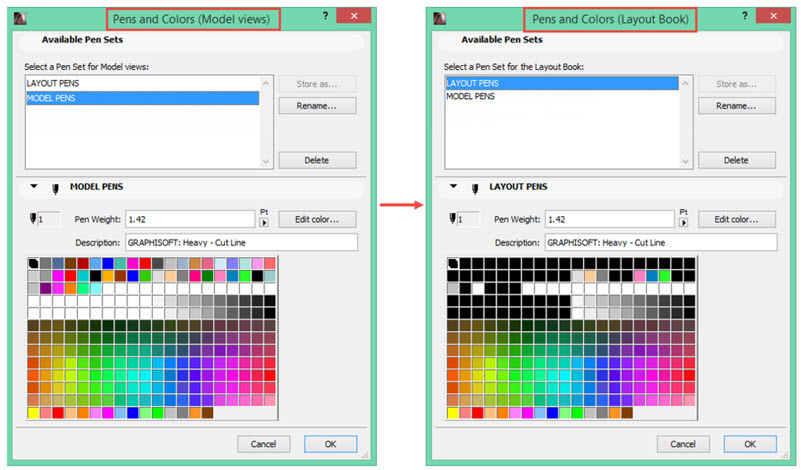Click pen number field in Layout Book dialog
This screenshot has height=470, width=801.
click(x=468, y=219)
